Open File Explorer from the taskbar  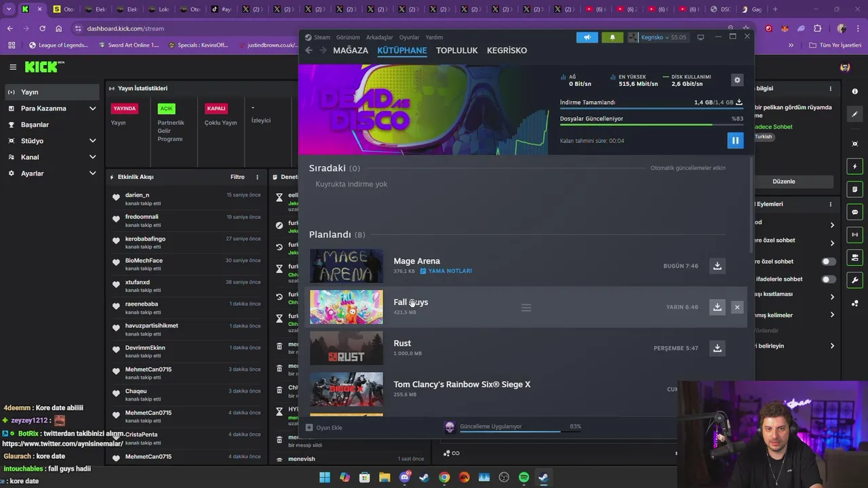(384, 477)
